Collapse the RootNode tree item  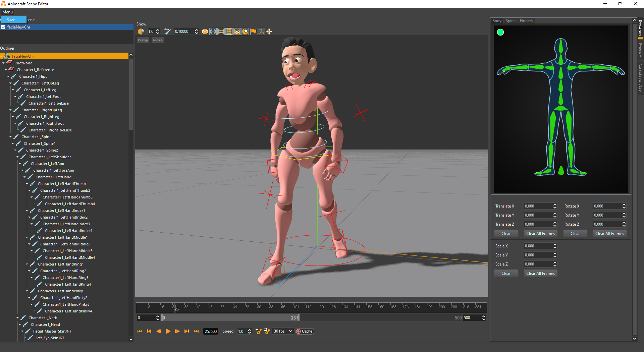click(x=3, y=63)
